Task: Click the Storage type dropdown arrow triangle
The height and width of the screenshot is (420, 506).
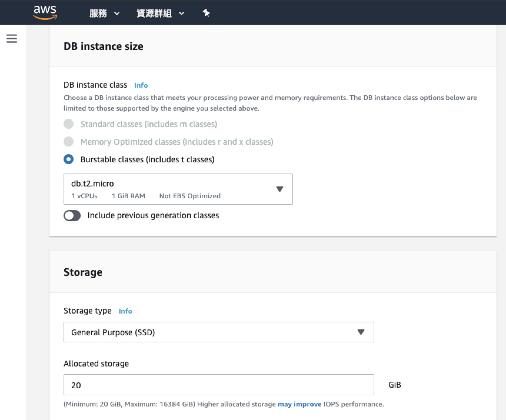Action: (361, 332)
